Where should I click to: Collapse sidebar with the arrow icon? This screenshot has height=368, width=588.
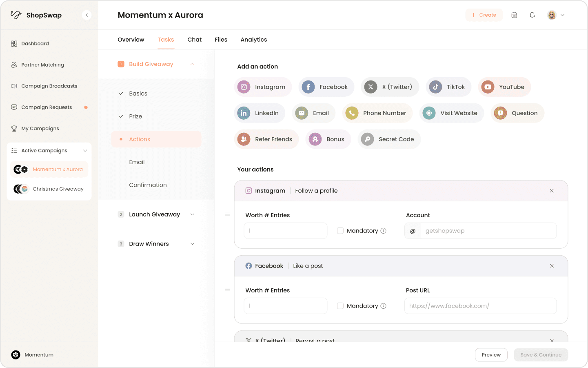click(x=87, y=15)
